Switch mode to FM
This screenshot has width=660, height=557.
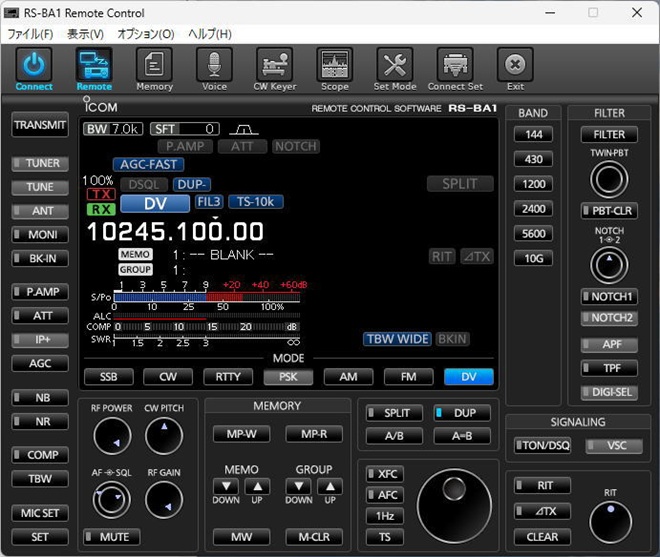(x=408, y=377)
